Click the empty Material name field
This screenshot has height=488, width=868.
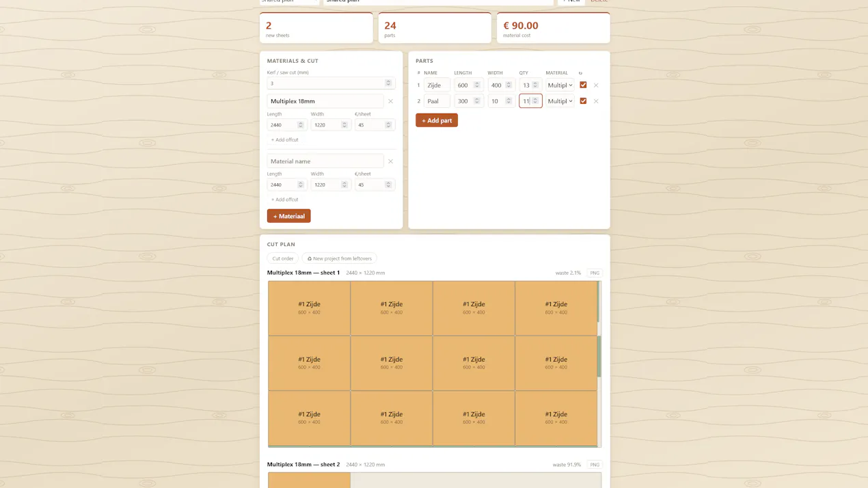click(x=325, y=161)
